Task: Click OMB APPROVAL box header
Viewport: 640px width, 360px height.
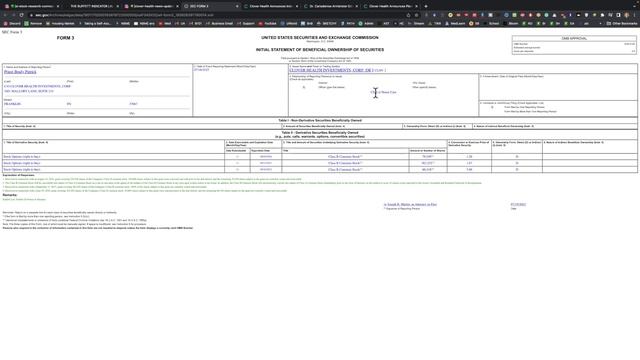Action: (574, 38)
